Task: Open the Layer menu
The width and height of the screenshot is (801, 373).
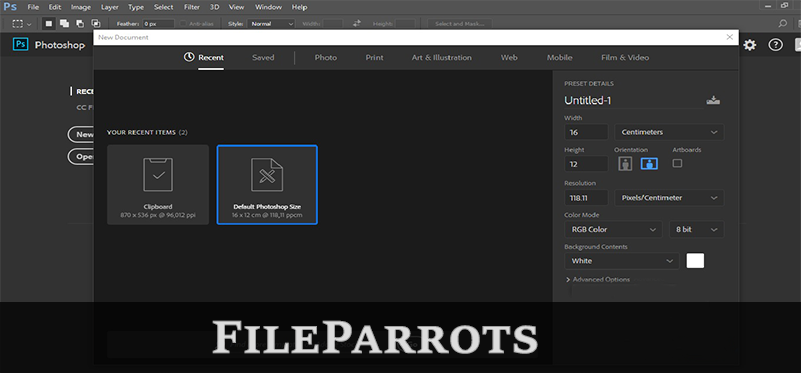Action: [x=110, y=7]
